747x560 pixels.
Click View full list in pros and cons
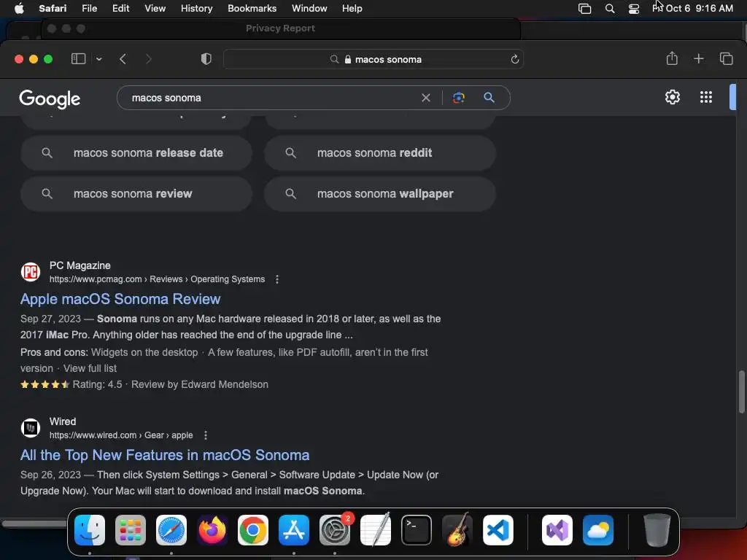(x=90, y=368)
